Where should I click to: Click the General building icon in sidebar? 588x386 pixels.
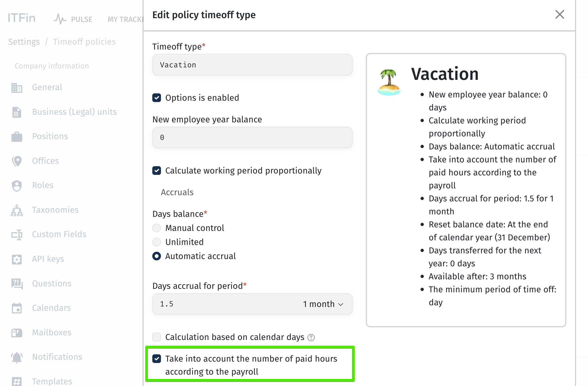click(x=17, y=88)
